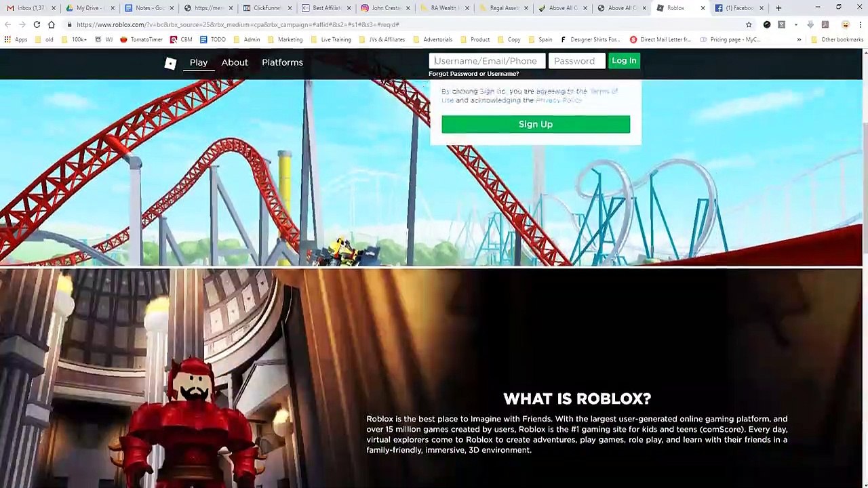Open the Privacy Policy link

click(559, 100)
